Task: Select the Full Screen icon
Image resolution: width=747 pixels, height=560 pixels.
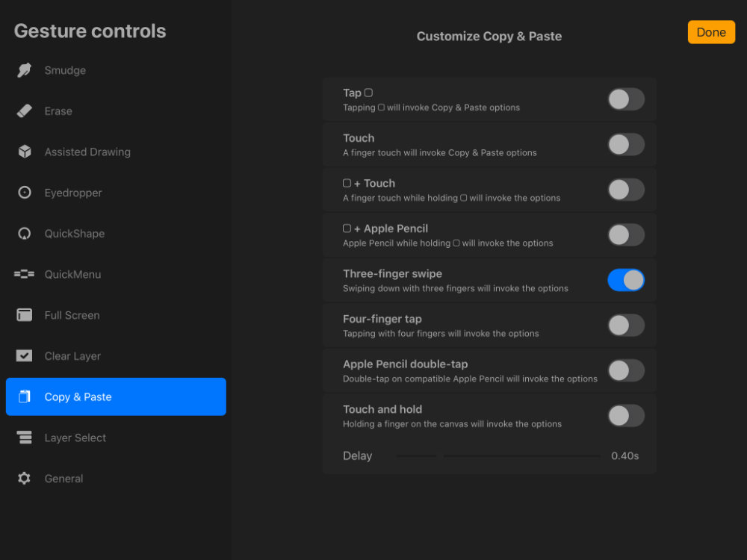Action: tap(25, 315)
